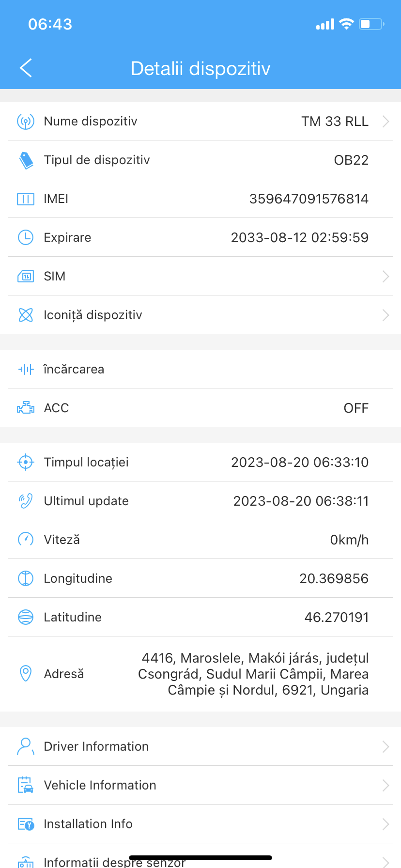Tap the back arrow in header
This screenshot has height=868, width=401.
point(26,68)
